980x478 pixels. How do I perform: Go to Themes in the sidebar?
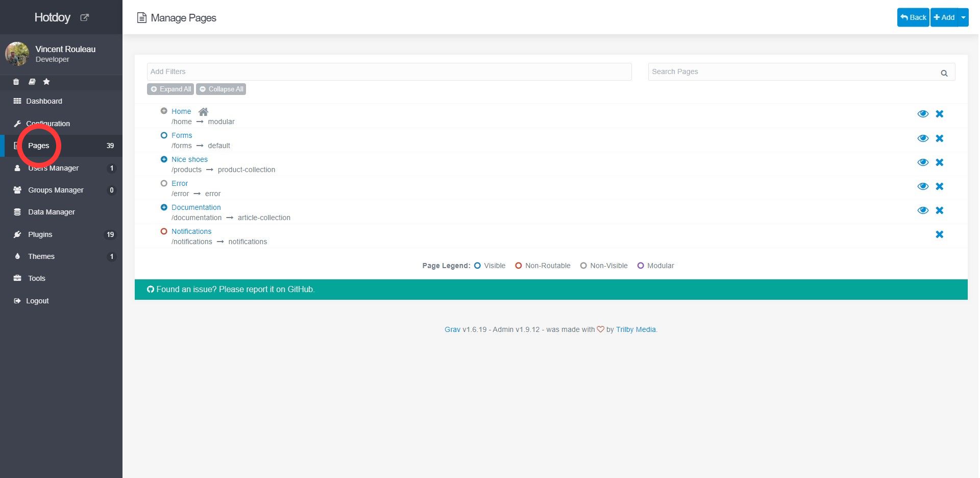click(41, 256)
